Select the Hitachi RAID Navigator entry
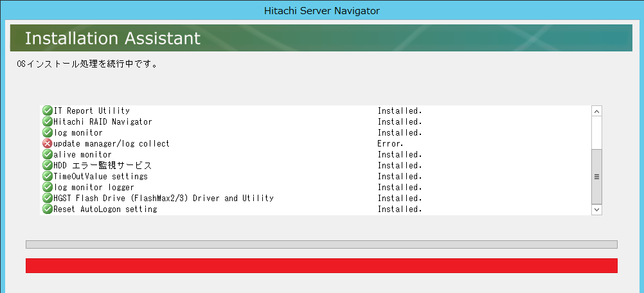 tap(103, 122)
